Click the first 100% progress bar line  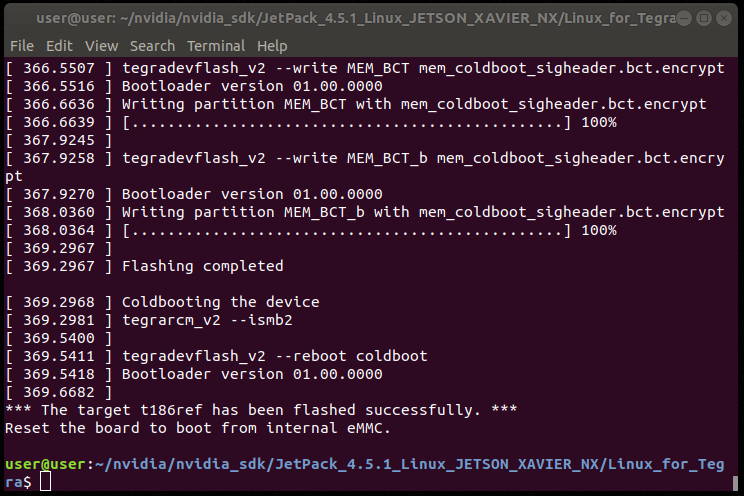pos(311,122)
